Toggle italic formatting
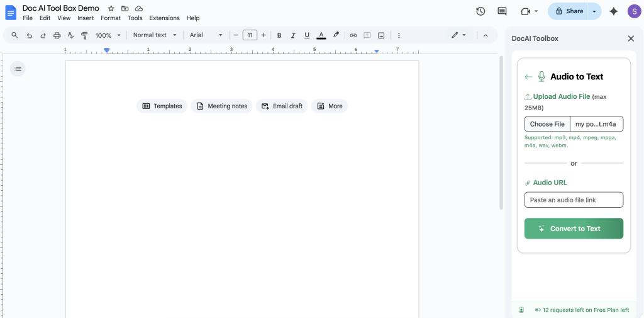 (x=293, y=35)
